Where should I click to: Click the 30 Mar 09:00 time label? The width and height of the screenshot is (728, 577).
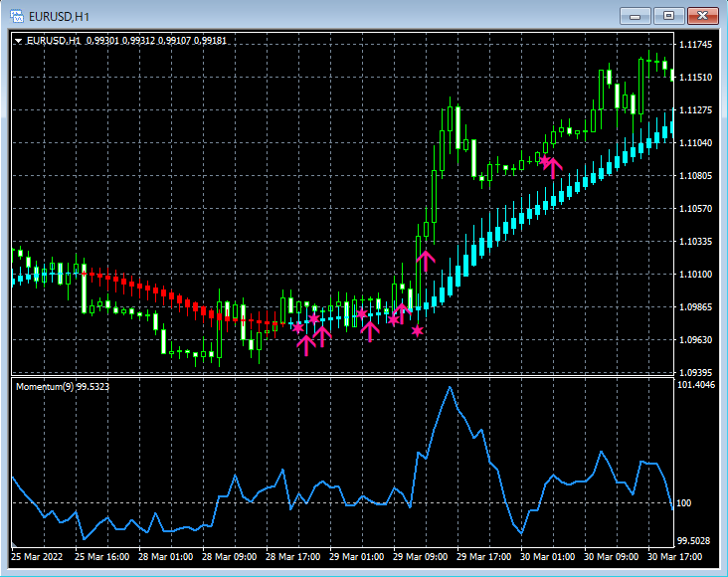coord(611,556)
